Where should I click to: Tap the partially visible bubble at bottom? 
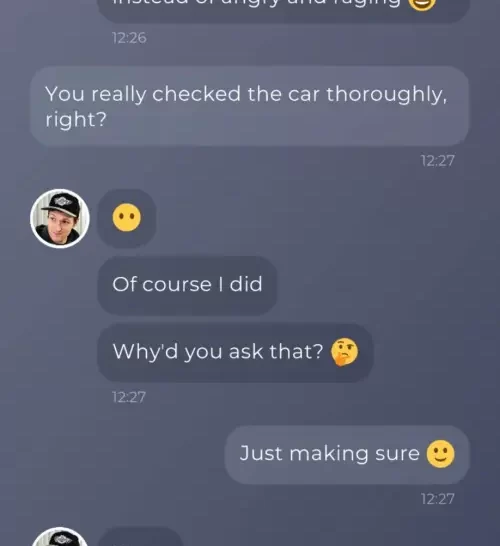tap(140, 537)
